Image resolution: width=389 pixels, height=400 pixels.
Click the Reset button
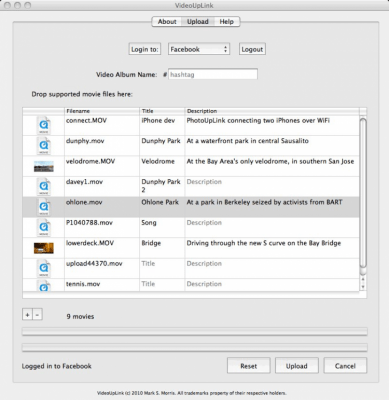tap(249, 366)
